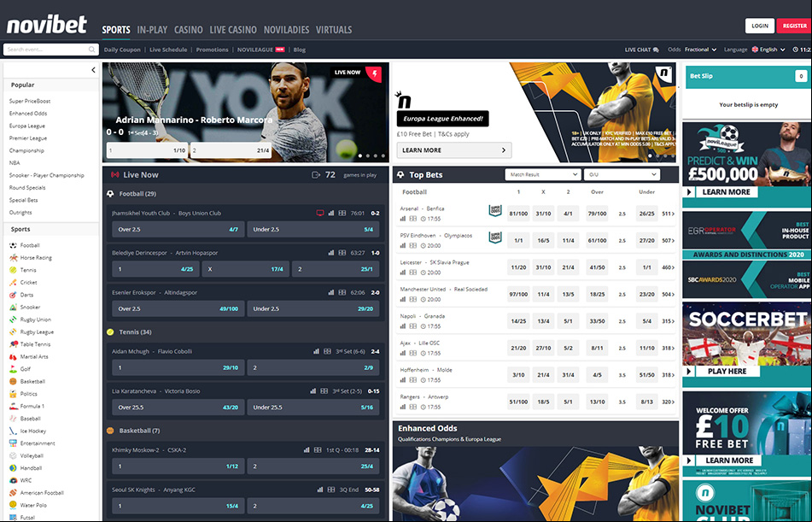The height and width of the screenshot is (522, 812).
Task: Open stats icon for Belediye Derincespor match
Action: tap(331, 253)
